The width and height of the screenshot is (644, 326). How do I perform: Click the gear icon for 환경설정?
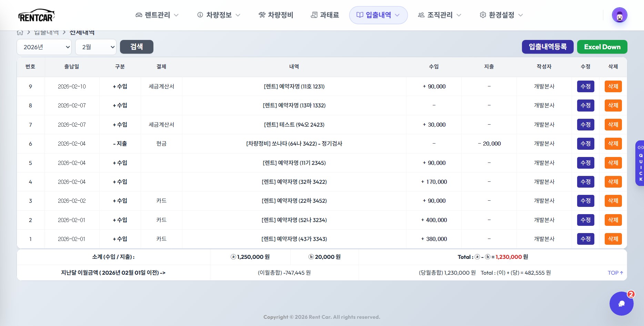[483, 15]
